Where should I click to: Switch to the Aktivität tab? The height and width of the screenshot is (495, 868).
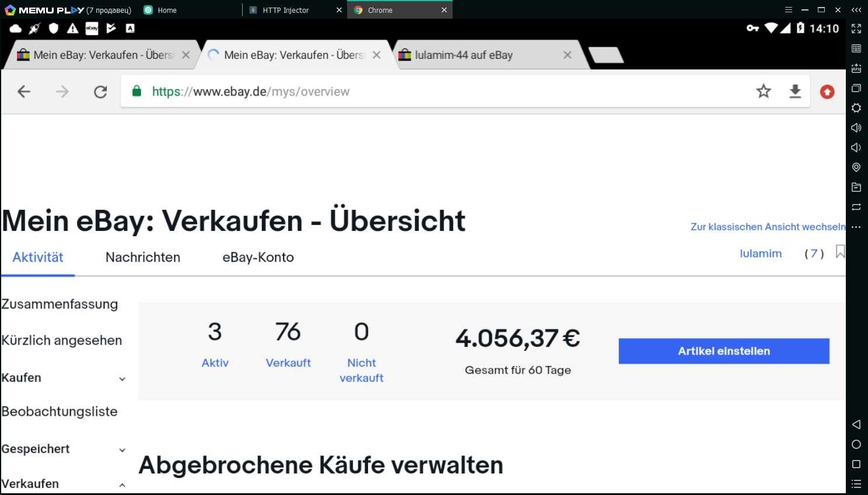(38, 257)
